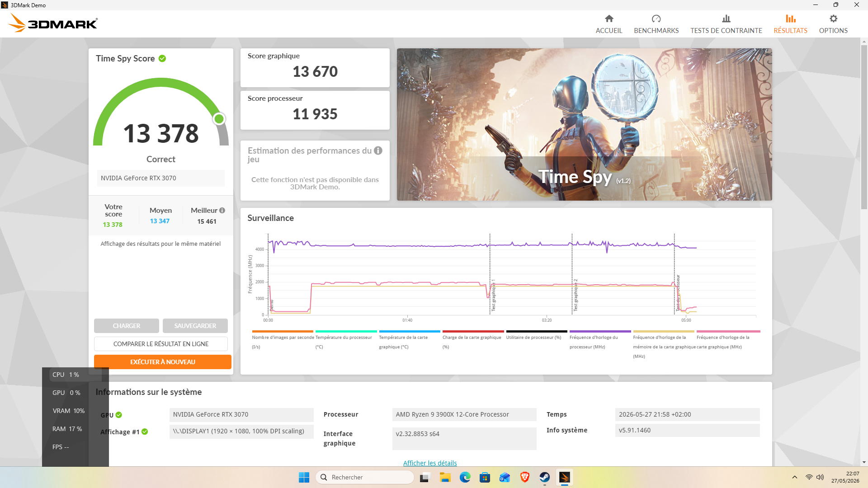Click the NVIDIA GeForce RTX 3070 field under Correct
The width and height of the screenshot is (868, 488).
coord(161,178)
